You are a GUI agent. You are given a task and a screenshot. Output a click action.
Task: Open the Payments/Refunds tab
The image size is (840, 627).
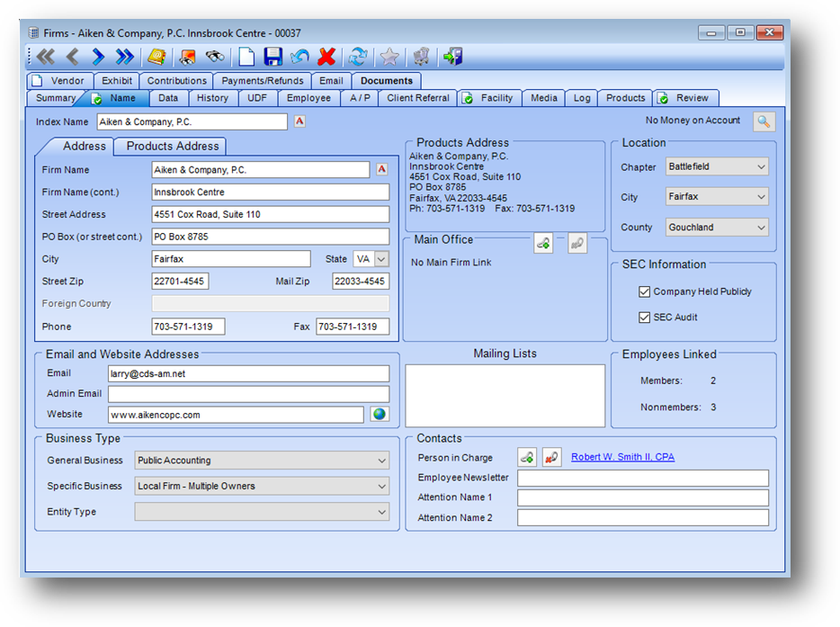click(263, 81)
